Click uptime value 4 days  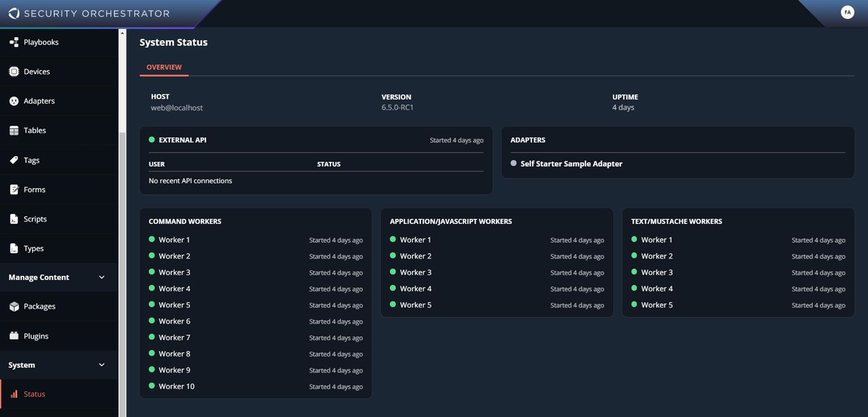pos(623,108)
